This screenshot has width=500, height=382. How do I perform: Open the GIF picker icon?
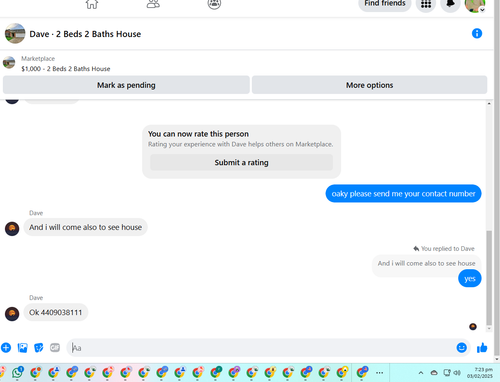[x=55, y=348]
